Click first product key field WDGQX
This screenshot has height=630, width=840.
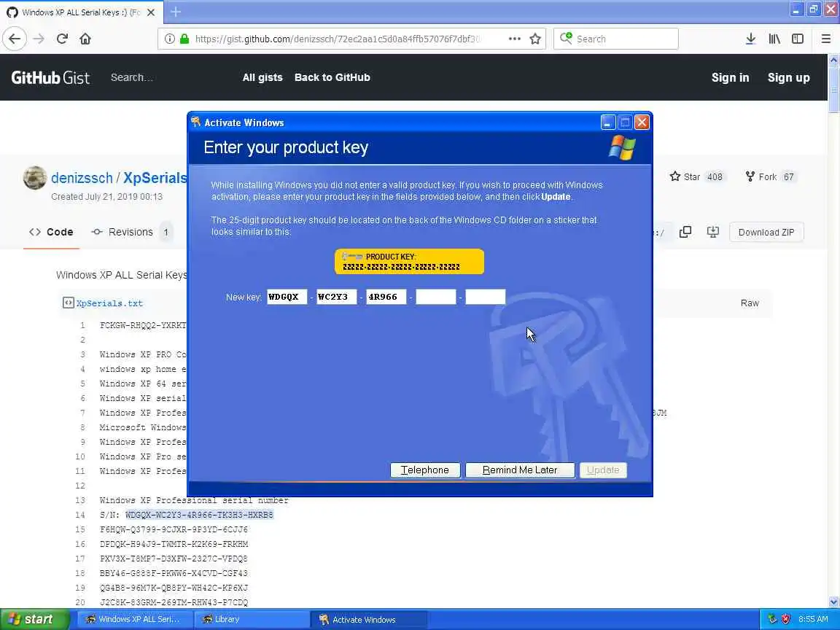287,297
